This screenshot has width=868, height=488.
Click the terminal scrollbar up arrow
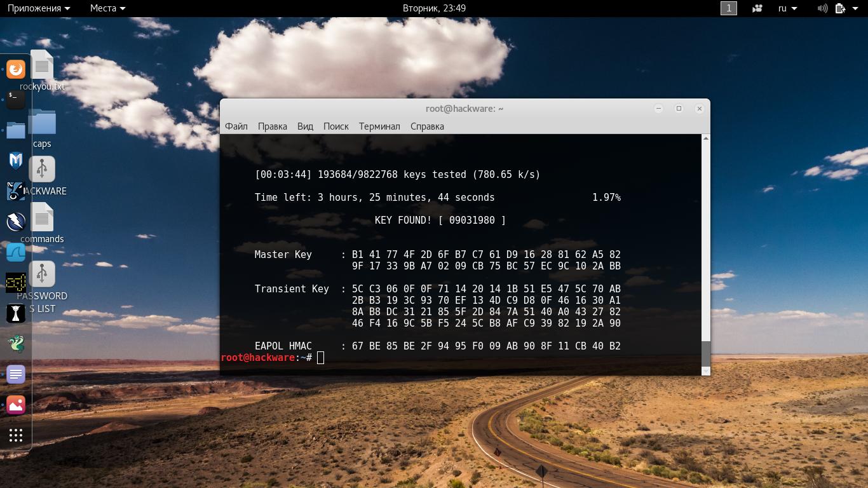[x=705, y=138]
